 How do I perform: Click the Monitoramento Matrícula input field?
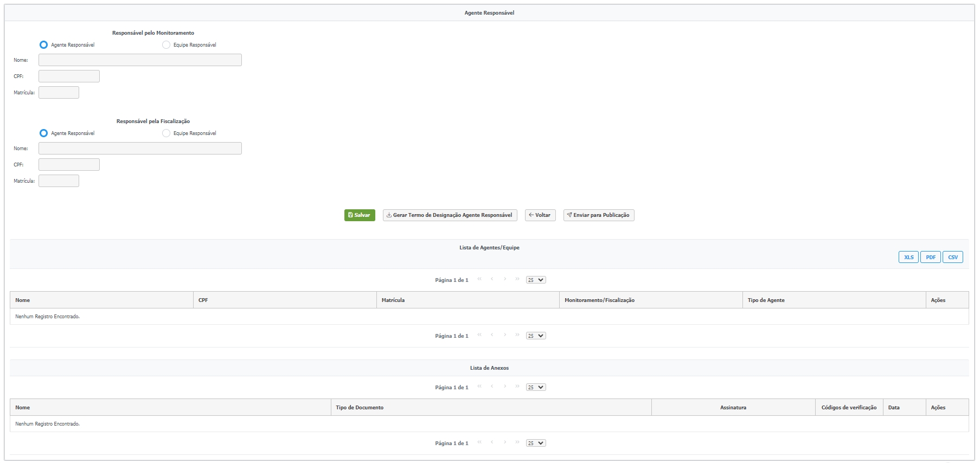tap(59, 93)
